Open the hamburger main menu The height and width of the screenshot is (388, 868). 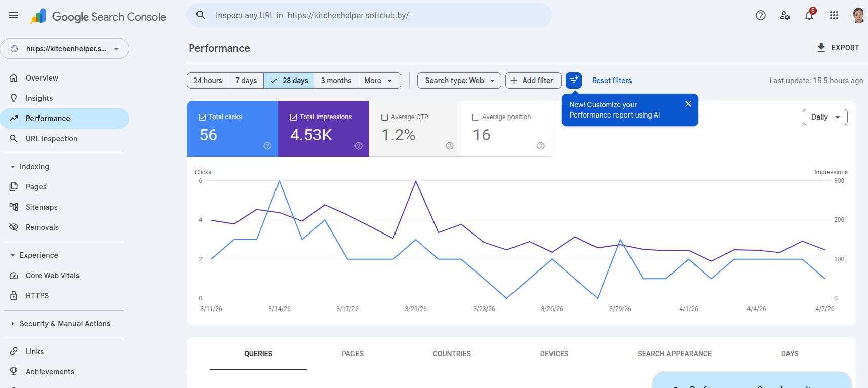click(x=14, y=15)
